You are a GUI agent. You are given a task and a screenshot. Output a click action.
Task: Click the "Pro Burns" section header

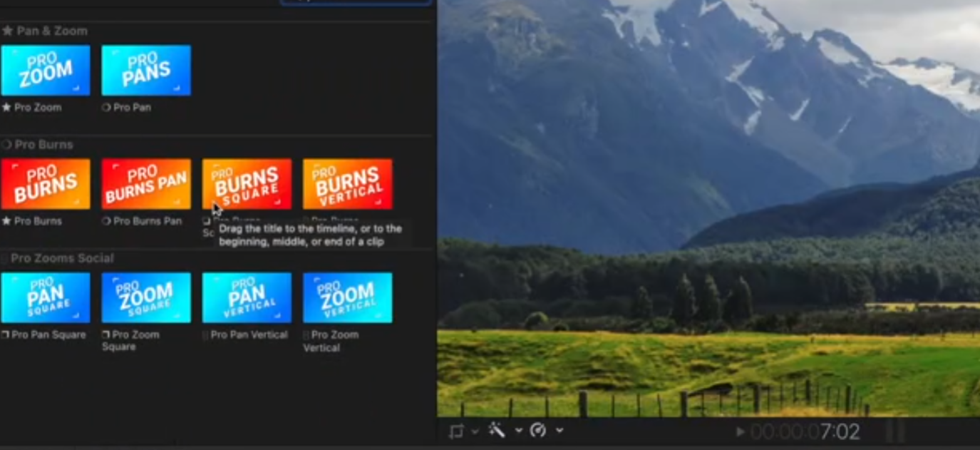44,144
